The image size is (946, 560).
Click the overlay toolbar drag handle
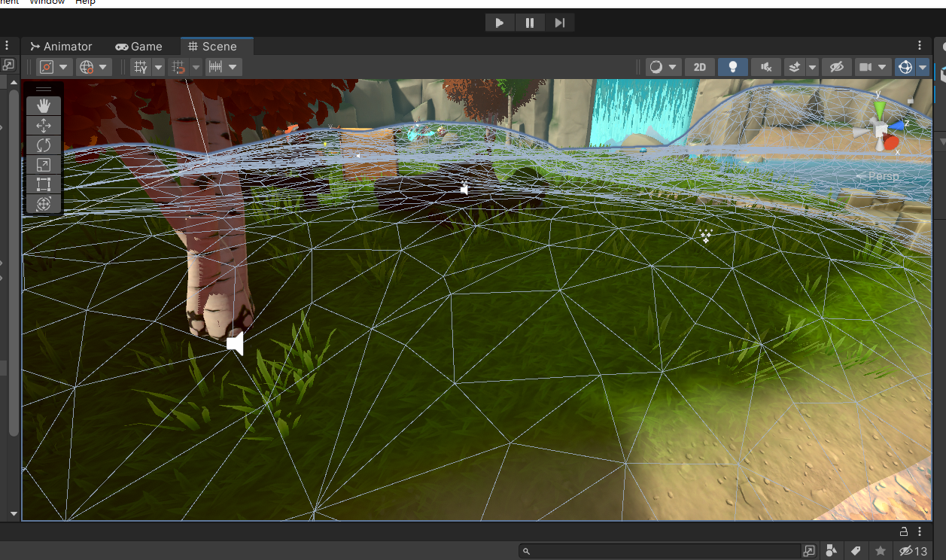(44, 90)
